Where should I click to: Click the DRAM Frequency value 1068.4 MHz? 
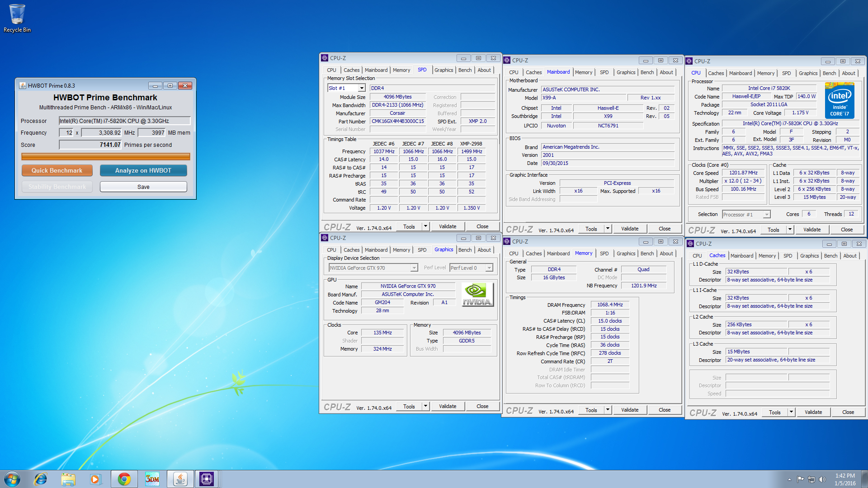pyautogui.click(x=610, y=305)
